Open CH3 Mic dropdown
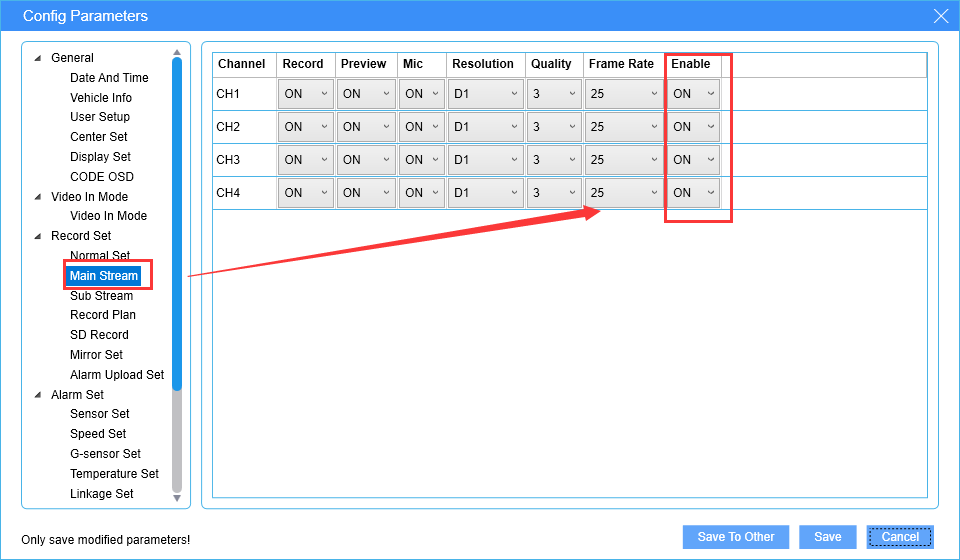This screenshot has width=960, height=560. coord(422,160)
